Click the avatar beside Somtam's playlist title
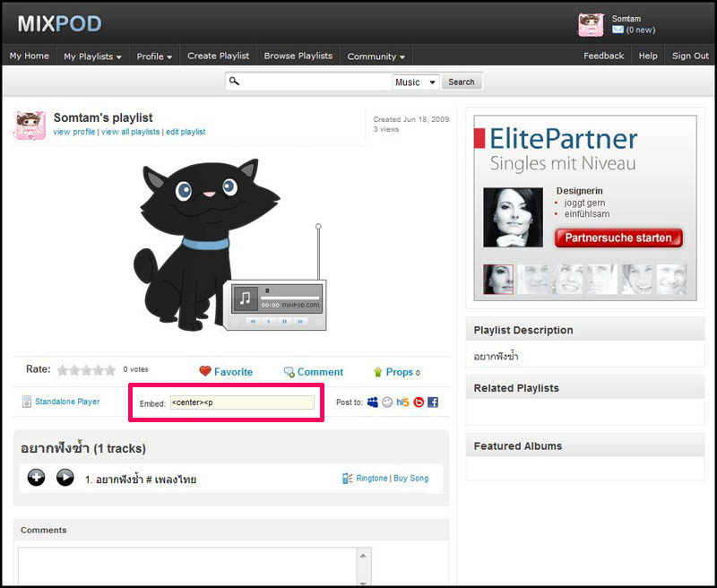Screen dimensions: 717x588 point(30,125)
